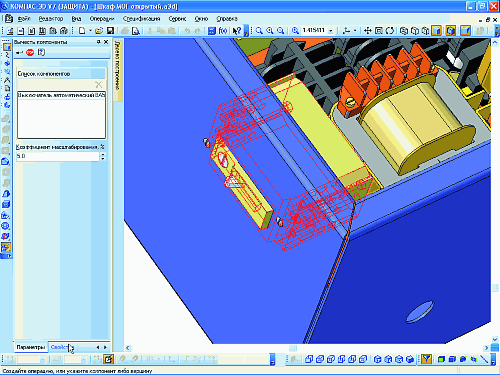Toggle the filter funnel icon in bottom toolbar
Viewport: 500px width, 375px height.
click(426, 359)
